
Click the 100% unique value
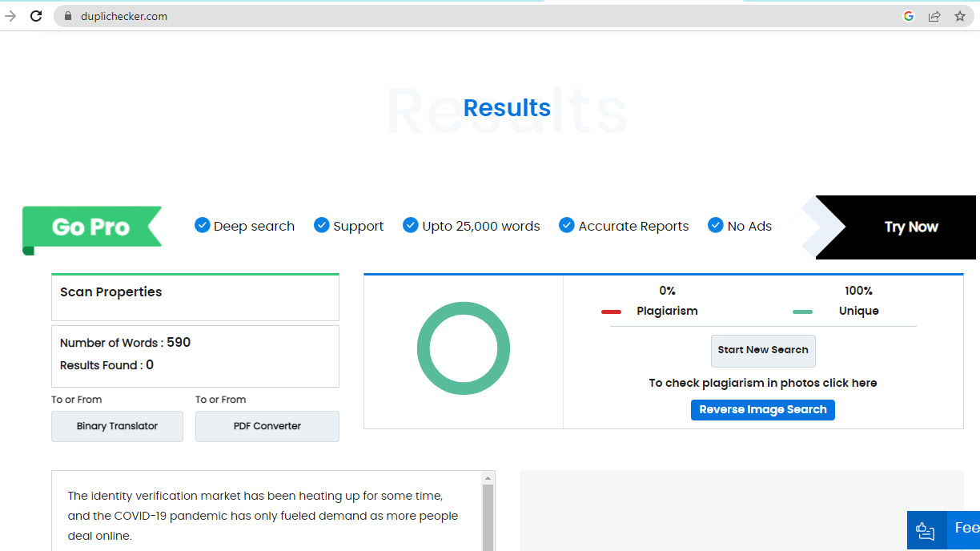[x=858, y=291]
